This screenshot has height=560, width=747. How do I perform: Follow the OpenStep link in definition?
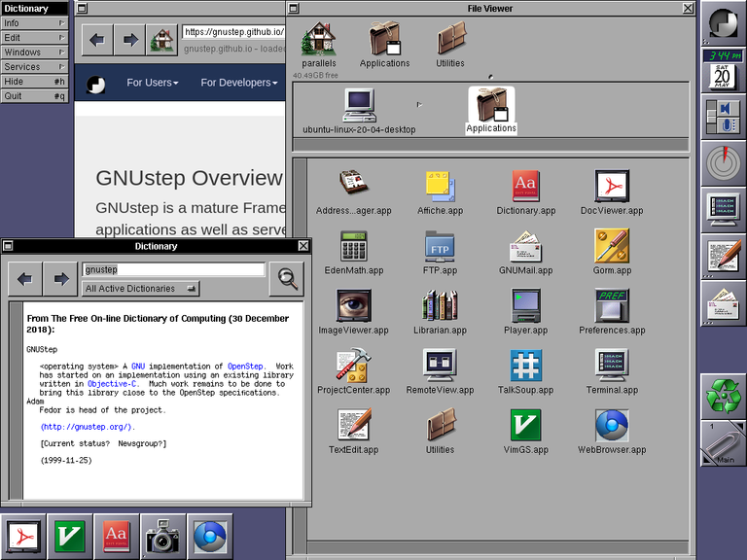click(245, 367)
